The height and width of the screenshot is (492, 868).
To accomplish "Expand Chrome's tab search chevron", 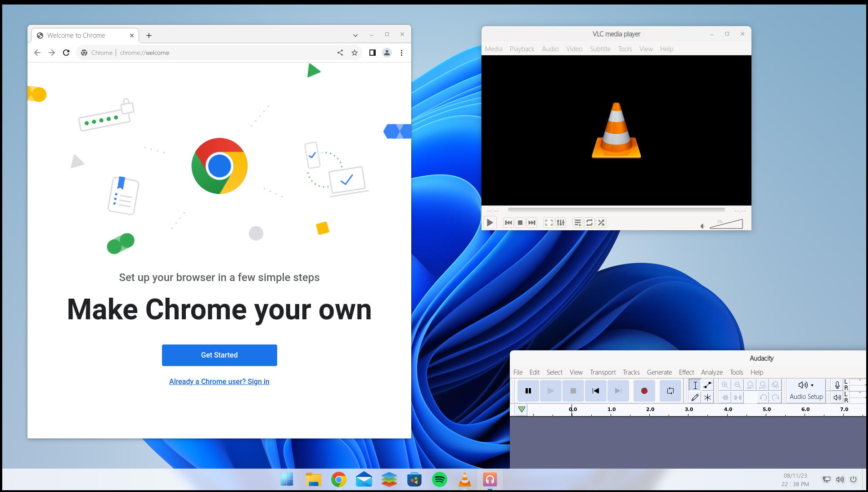I will (355, 35).
